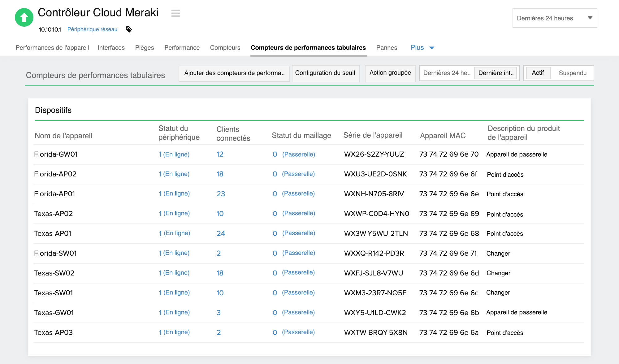Select the Pièges tab
The width and height of the screenshot is (619, 364).
pos(144,47)
